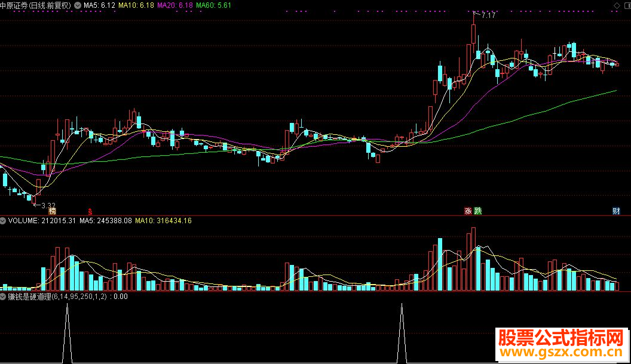Click the 榜 marker icon
The height and width of the screenshot is (364, 631).
(53, 211)
